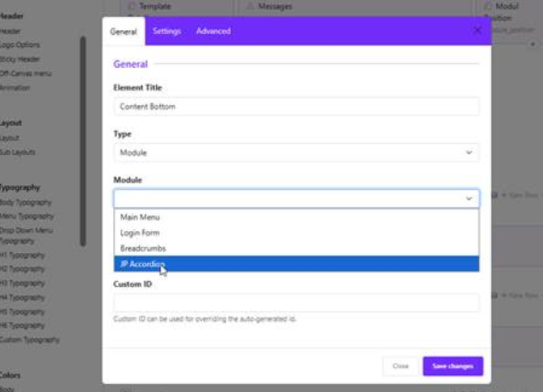Choose Breadcrumbs from module list
This screenshot has width=543, height=392.
(x=297, y=248)
